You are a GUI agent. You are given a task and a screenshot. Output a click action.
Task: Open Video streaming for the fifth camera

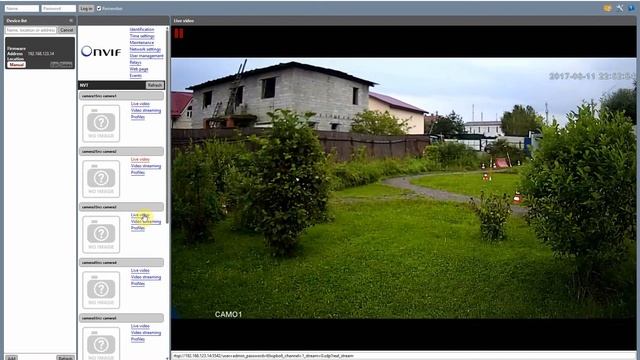(146, 332)
